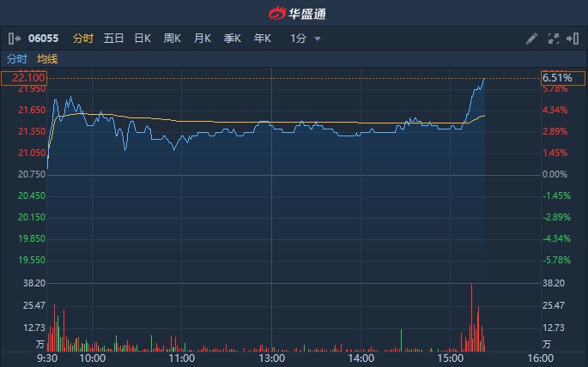Screen dimensions: 588x367
Task: Click the 13:00 time axis marker
Action: pyautogui.click(x=271, y=358)
